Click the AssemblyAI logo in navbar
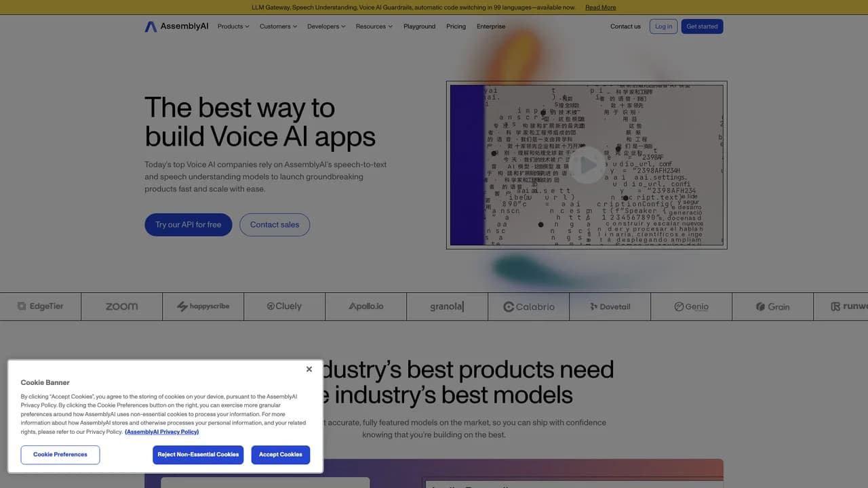 (x=176, y=26)
